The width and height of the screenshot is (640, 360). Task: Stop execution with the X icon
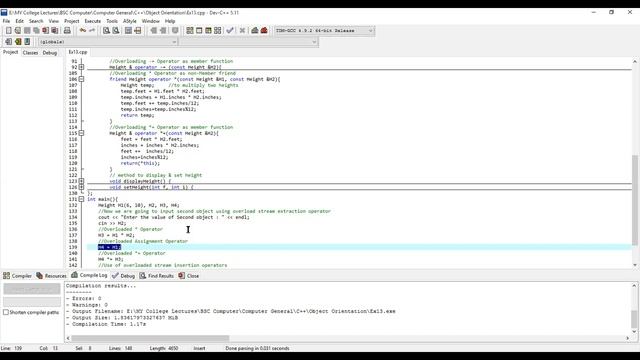click(x=242, y=31)
